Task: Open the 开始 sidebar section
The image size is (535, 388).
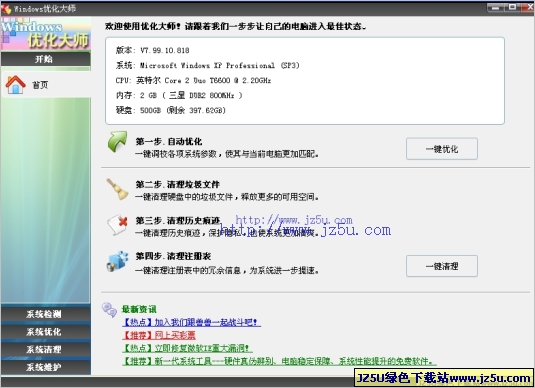Action: [46, 59]
